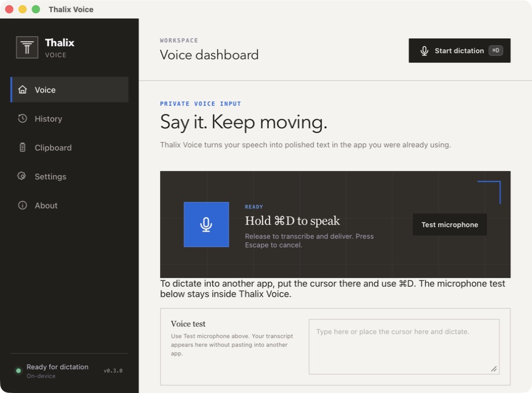Click the 'Voice dashboard' title
532x393 pixels.
point(209,55)
